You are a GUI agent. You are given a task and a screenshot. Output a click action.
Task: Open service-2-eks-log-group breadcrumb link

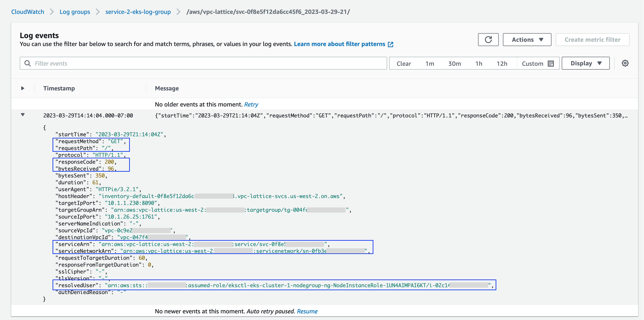(138, 12)
